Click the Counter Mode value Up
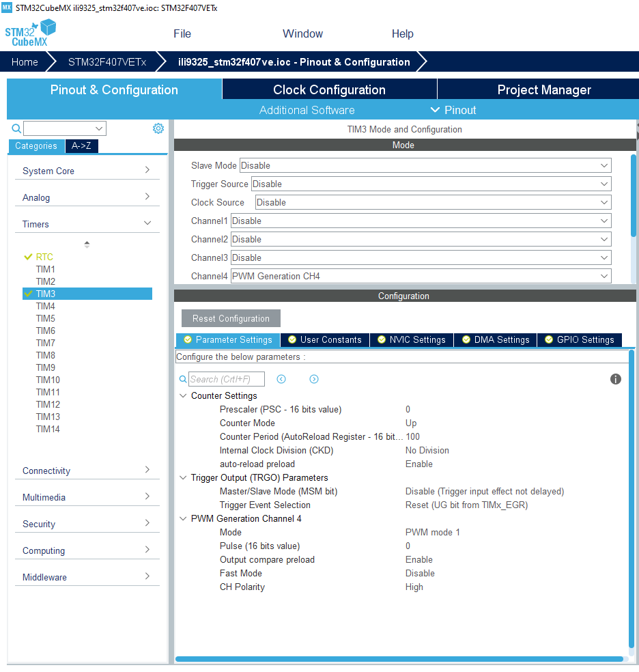This screenshot has width=639, height=672. pos(411,423)
